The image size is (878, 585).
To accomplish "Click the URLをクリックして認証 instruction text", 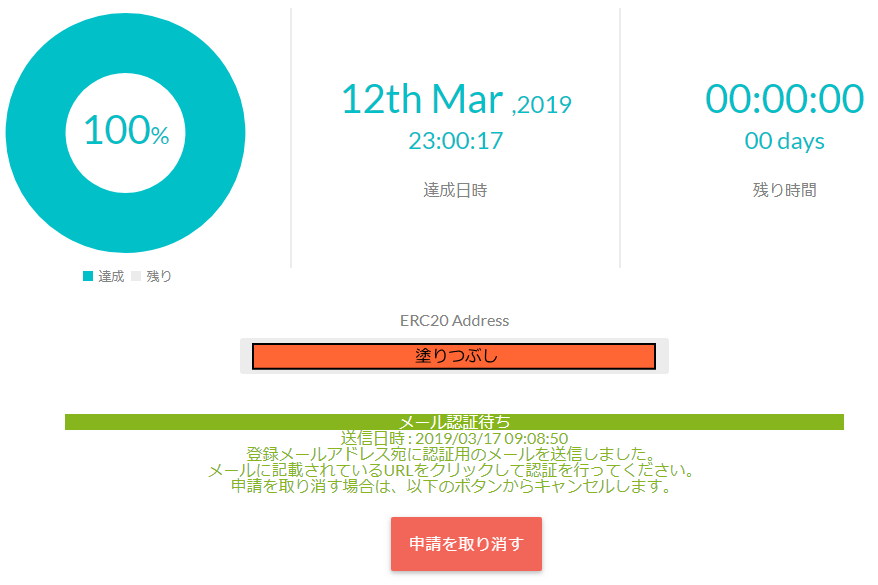I will [454, 470].
